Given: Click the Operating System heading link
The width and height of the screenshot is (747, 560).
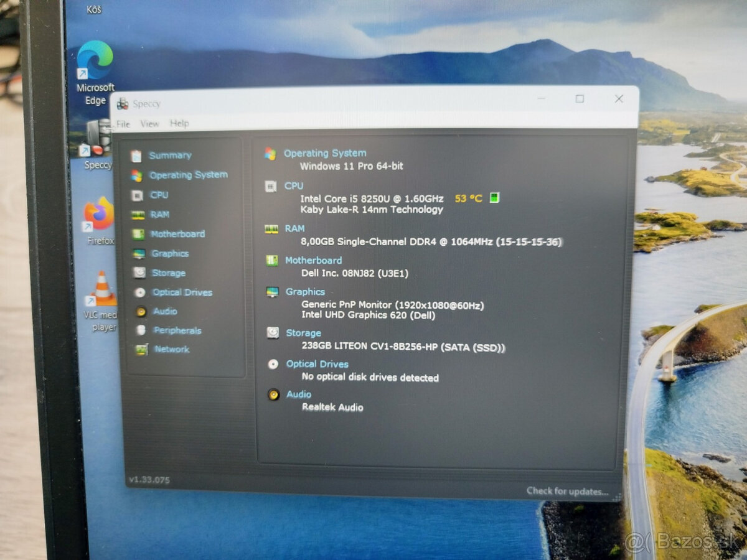Looking at the screenshot, I should click(x=325, y=153).
